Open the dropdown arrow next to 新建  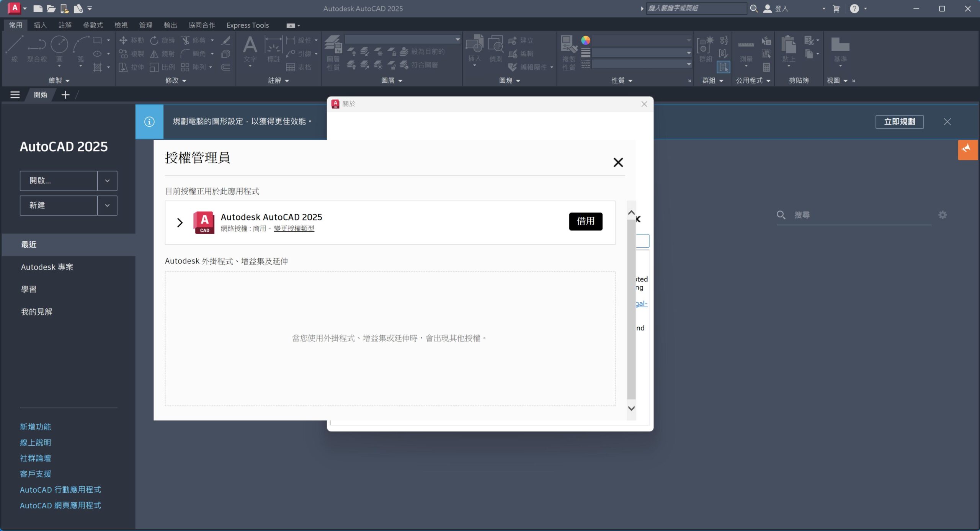point(107,206)
